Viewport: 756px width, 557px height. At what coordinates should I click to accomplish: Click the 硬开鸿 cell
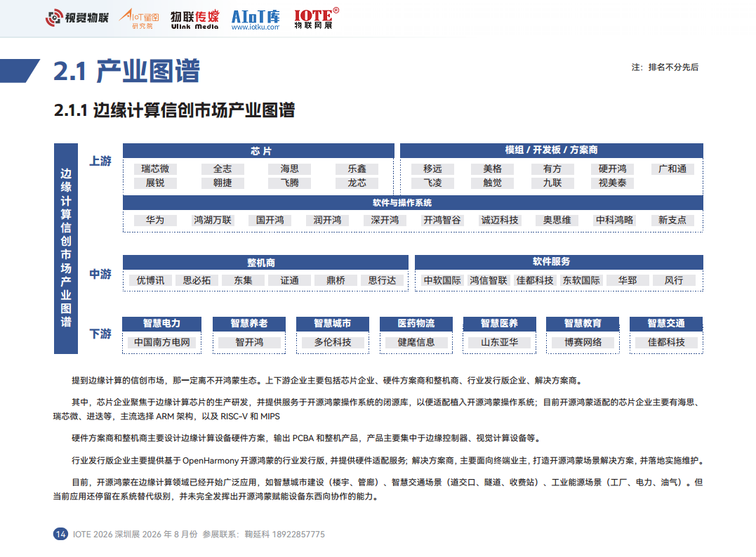click(612, 169)
